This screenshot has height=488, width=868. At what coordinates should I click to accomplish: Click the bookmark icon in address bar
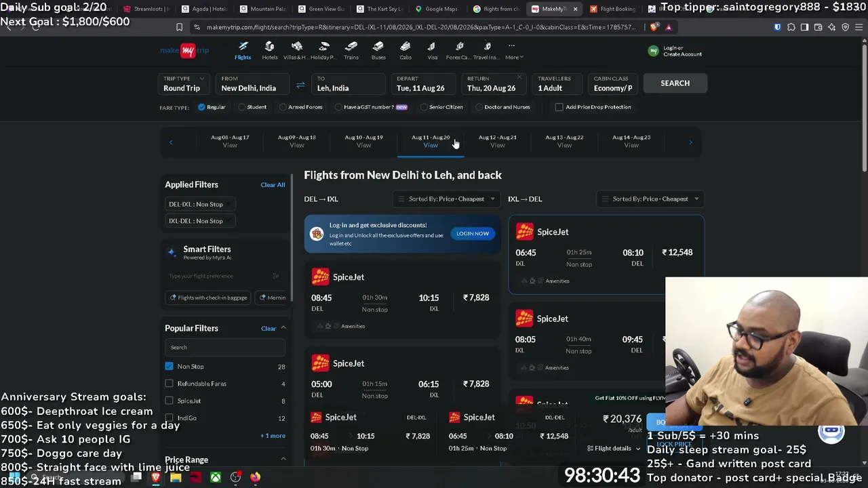(179, 27)
